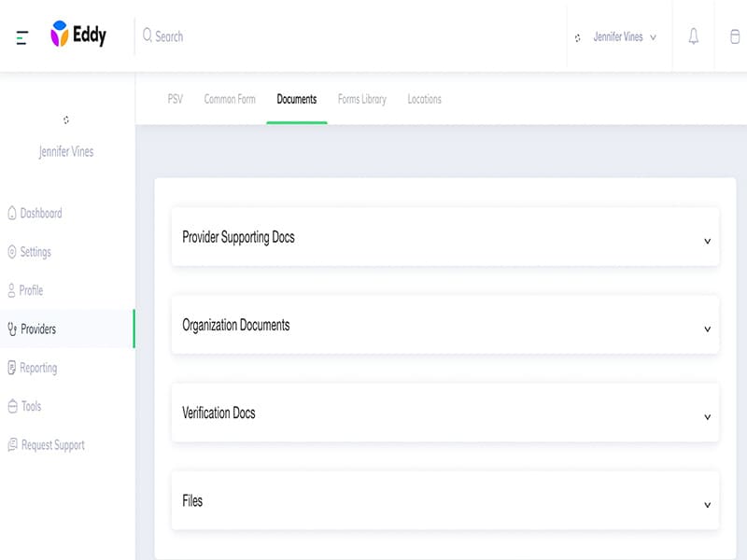
Task: Open the Jennifer Vines user dropdown
Action: (x=625, y=36)
